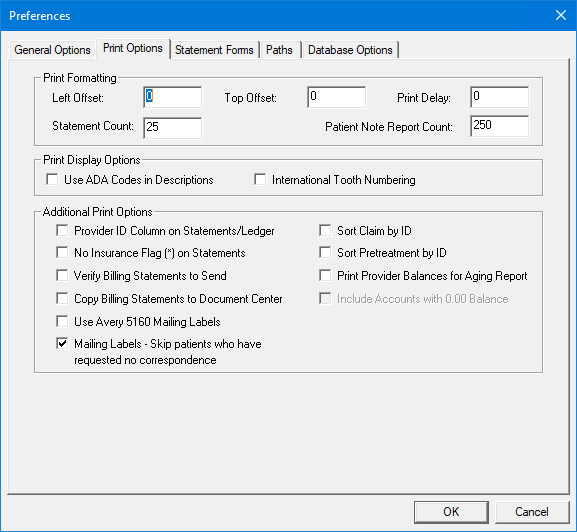Image resolution: width=577 pixels, height=532 pixels.
Task: Uncheck Mailing Labels skip no correspondence option
Action: click(62, 343)
